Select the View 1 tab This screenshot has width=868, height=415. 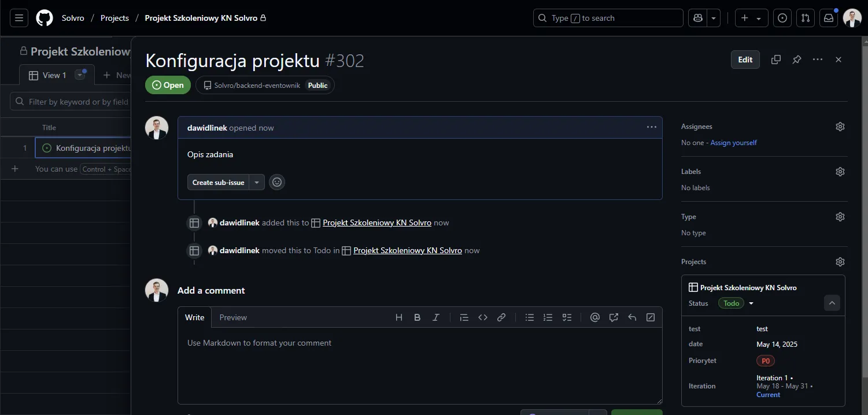tap(48, 75)
